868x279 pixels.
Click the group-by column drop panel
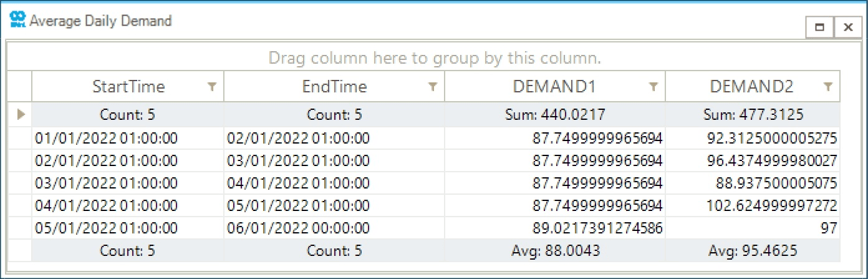click(434, 58)
